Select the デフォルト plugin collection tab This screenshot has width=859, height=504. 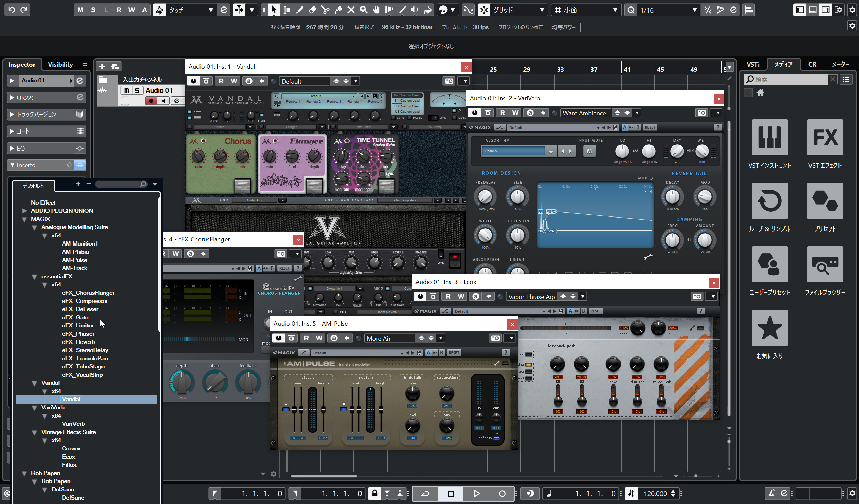click(x=33, y=186)
